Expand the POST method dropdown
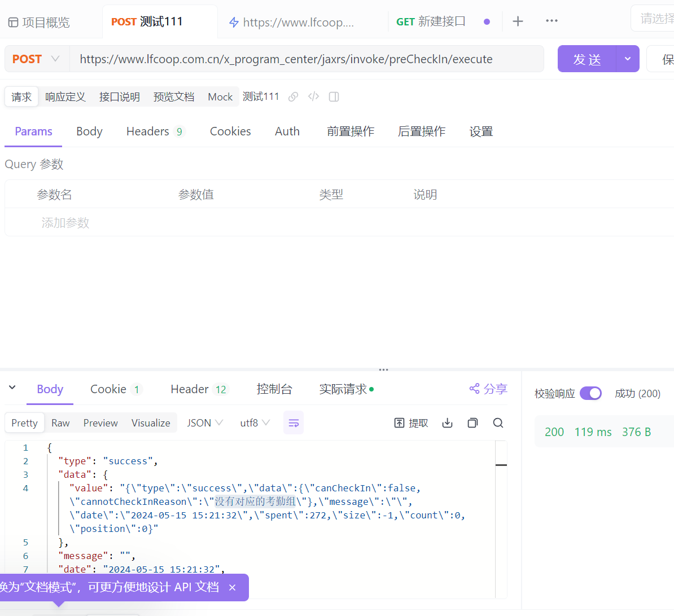The width and height of the screenshot is (674, 616). tap(55, 59)
